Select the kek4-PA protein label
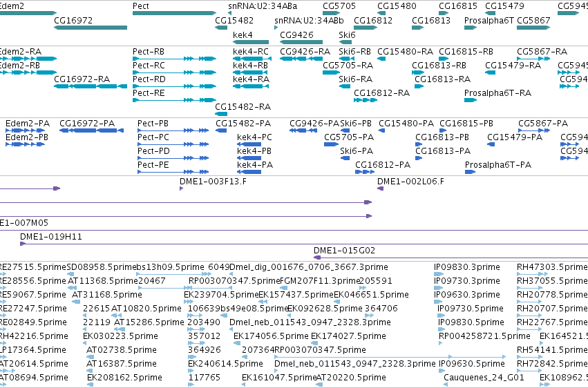Screen dimensions: 588x388 (255, 165)
